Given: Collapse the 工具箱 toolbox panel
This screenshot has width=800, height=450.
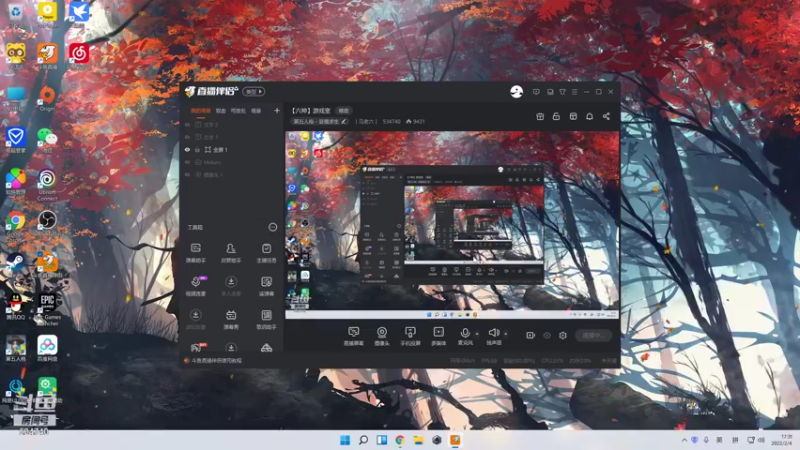Looking at the screenshot, I should pos(272,227).
